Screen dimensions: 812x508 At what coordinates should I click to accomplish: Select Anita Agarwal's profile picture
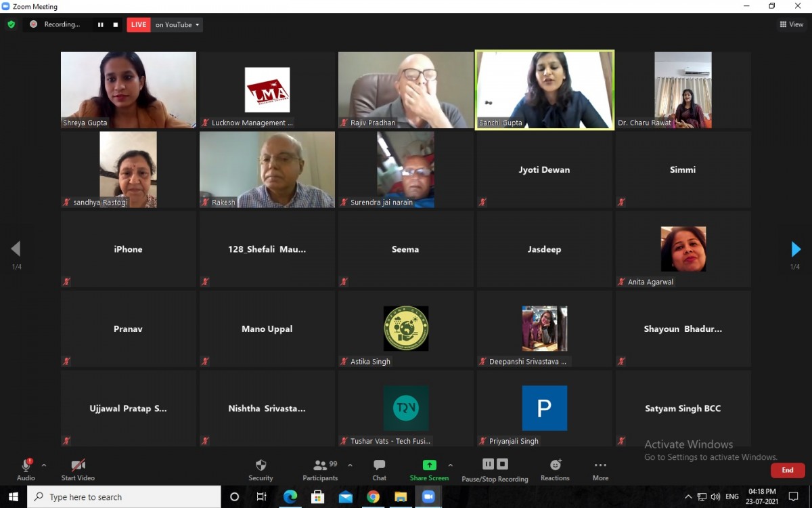[x=683, y=249]
